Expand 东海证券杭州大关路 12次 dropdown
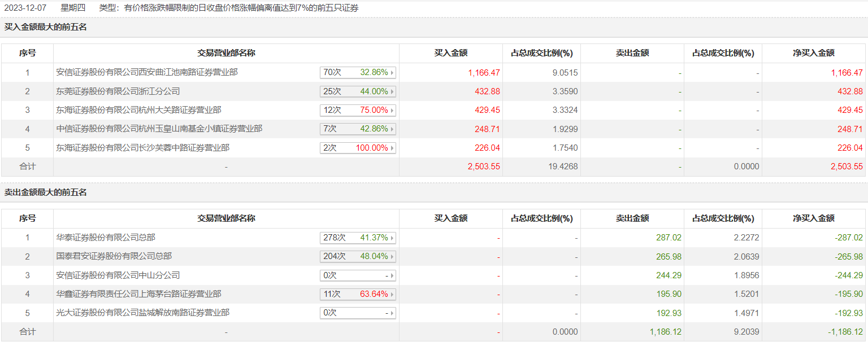 (x=358, y=110)
